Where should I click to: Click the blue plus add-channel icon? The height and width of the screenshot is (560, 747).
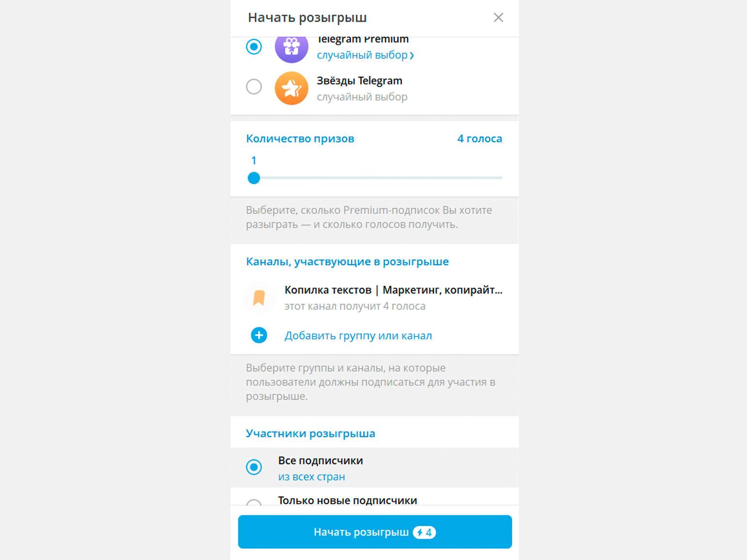pyautogui.click(x=259, y=335)
